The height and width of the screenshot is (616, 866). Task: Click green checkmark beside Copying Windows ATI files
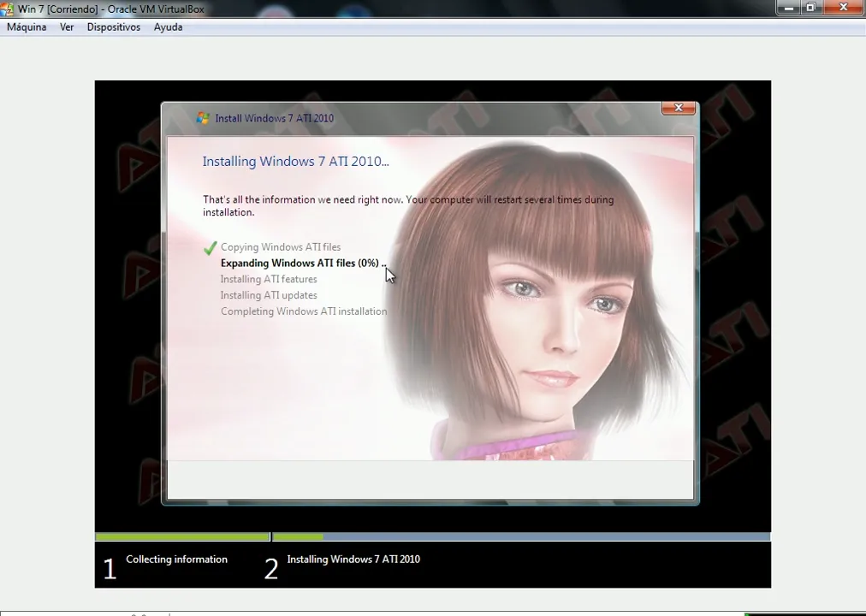pyautogui.click(x=210, y=248)
